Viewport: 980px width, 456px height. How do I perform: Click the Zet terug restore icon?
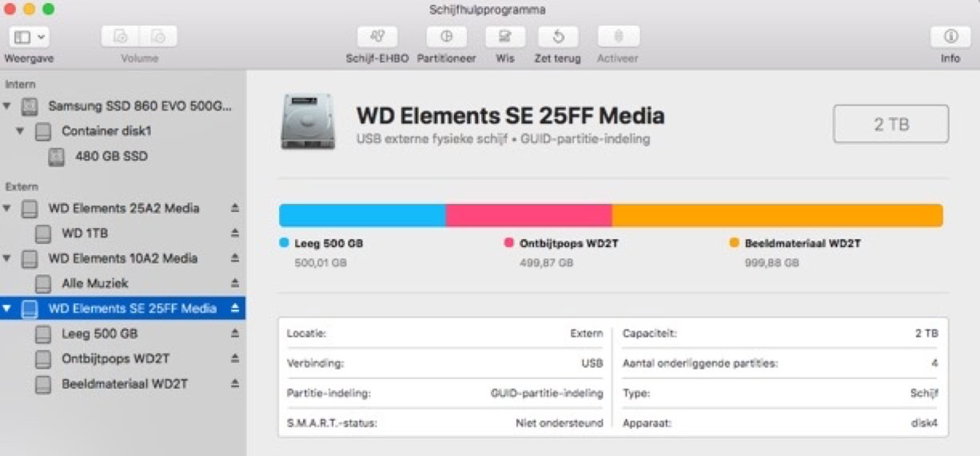(x=558, y=37)
